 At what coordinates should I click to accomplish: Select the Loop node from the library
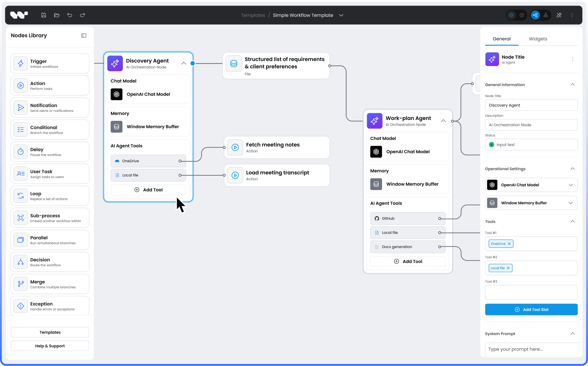pyautogui.click(x=50, y=196)
